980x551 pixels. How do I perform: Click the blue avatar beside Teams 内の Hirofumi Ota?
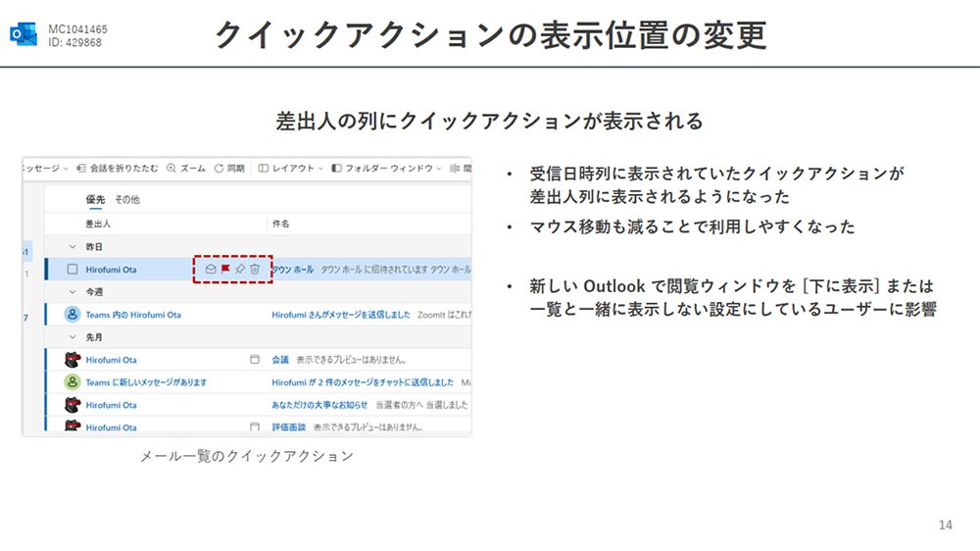[73, 315]
